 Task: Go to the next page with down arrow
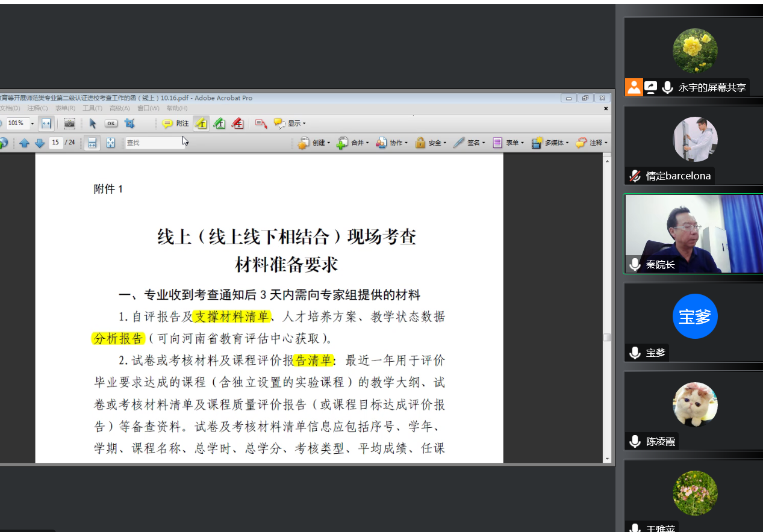point(39,143)
